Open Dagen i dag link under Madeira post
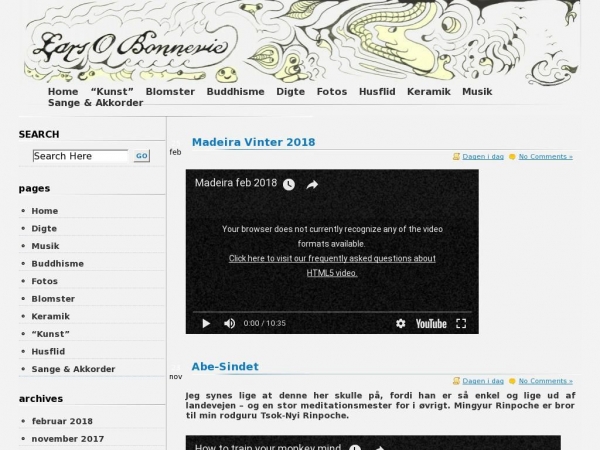Screen dimensions: 600x450 483,157
